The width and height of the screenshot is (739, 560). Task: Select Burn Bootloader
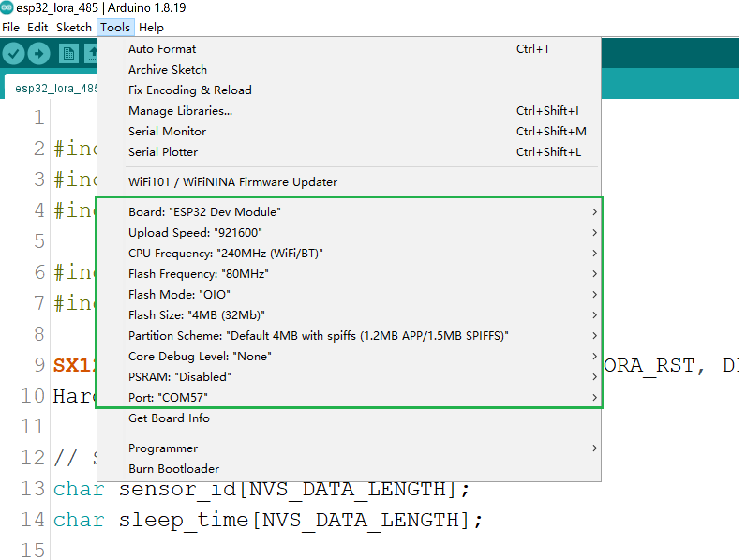349,469
